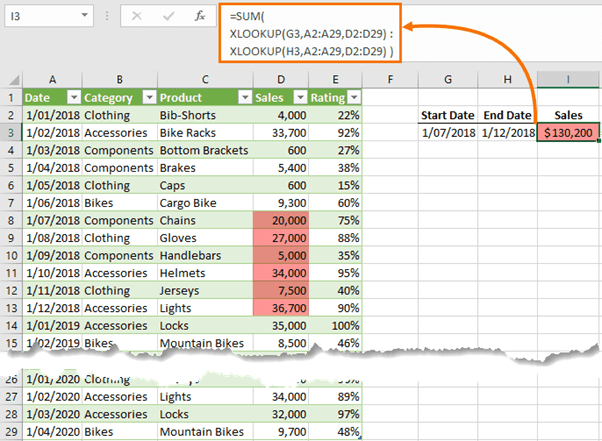Screen dimensions: 602x441
Task: Click the Sales label cell in column I
Action: click(x=568, y=115)
